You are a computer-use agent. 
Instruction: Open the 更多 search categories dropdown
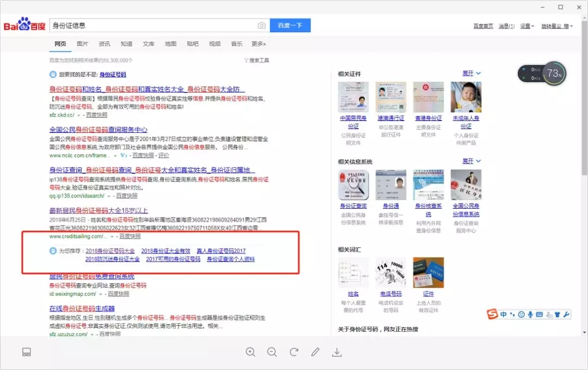(x=258, y=44)
